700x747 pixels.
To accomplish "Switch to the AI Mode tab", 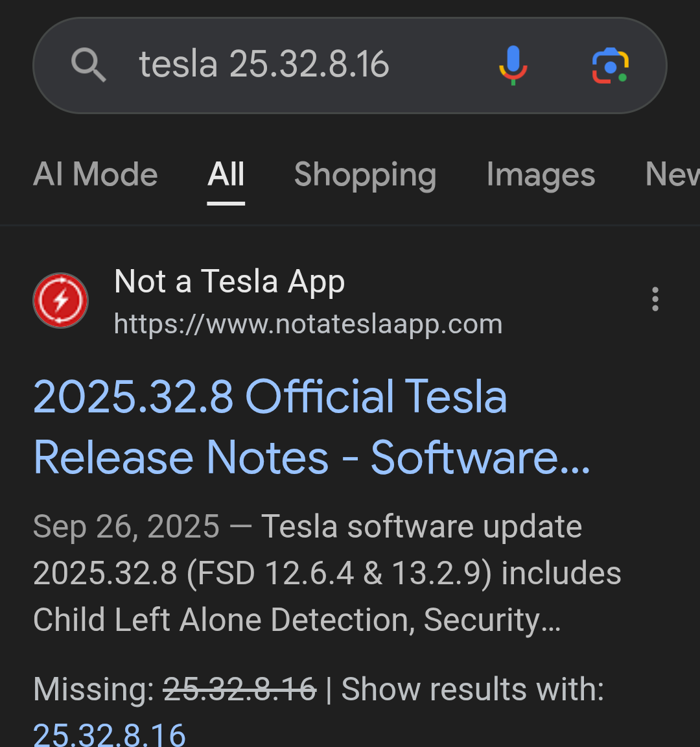I will [95, 174].
